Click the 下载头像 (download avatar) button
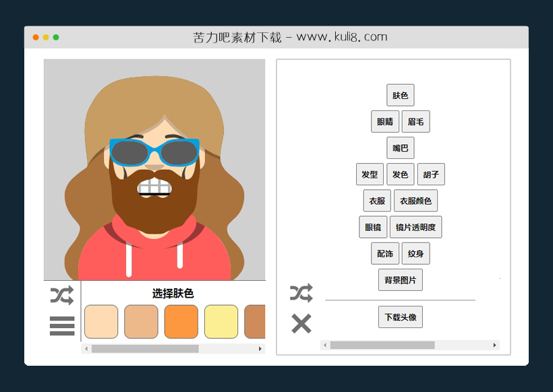 click(x=400, y=317)
